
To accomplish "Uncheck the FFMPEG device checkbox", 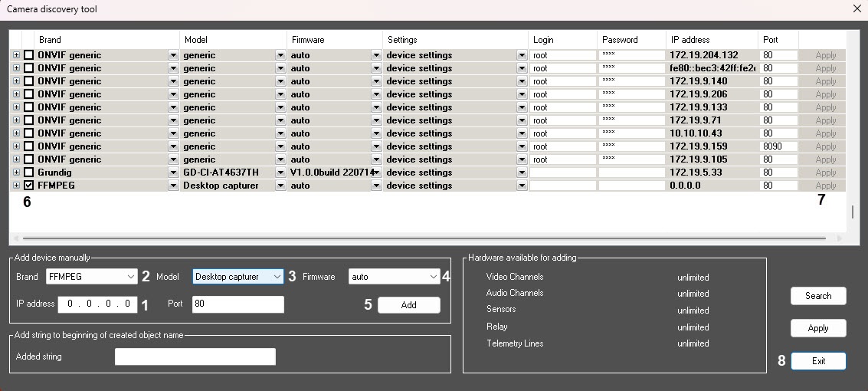I will tap(29, 186).
